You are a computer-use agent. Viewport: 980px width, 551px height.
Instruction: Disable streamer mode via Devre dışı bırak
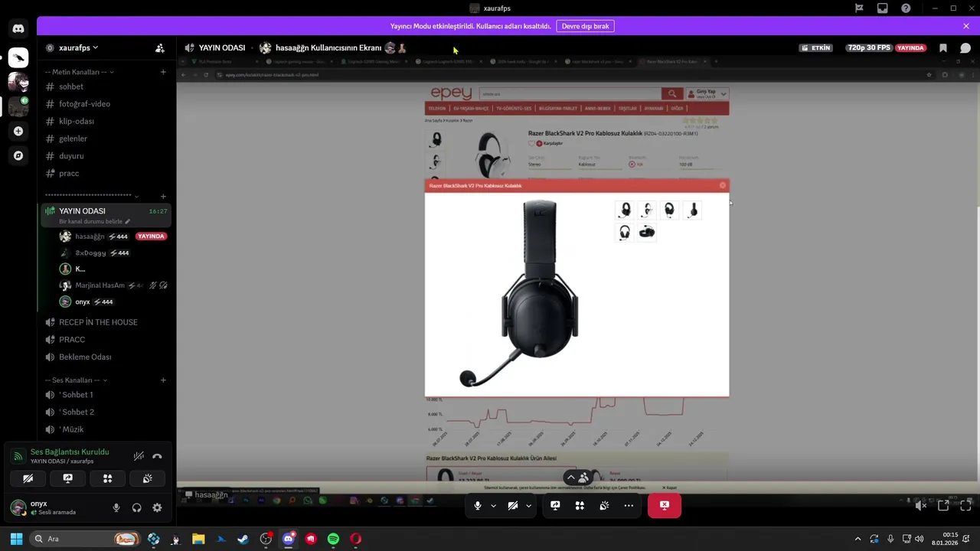[585, 26]
